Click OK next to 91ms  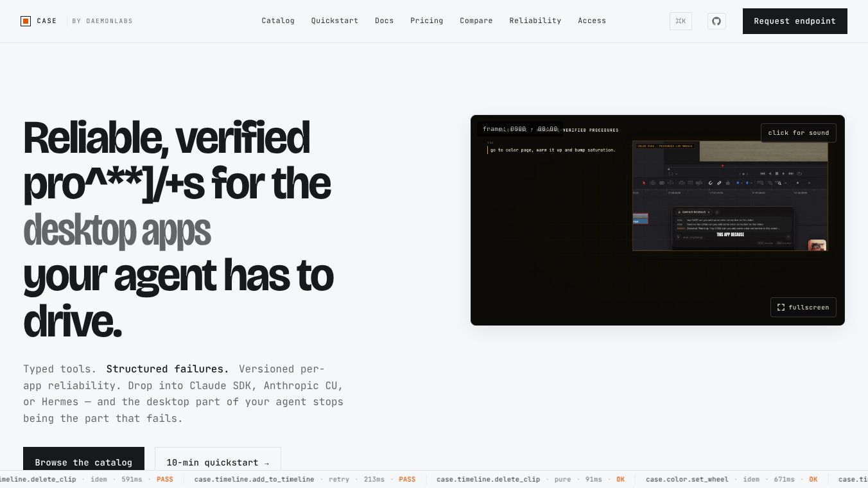pos(621,480)
